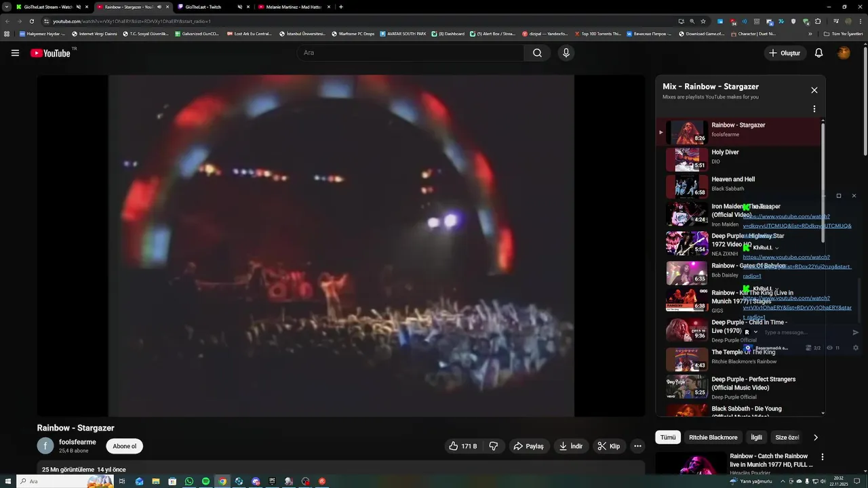
Task: Open Spotify from taskbar
Action: (205, 481)
